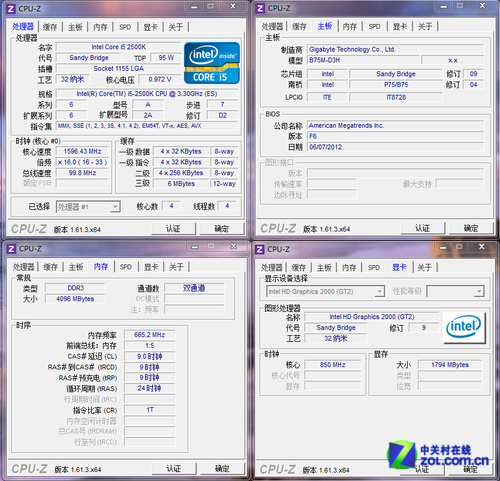Click 认证 button in the mainboard window
The width and height of the screenshot is (500, 481).
423,228
